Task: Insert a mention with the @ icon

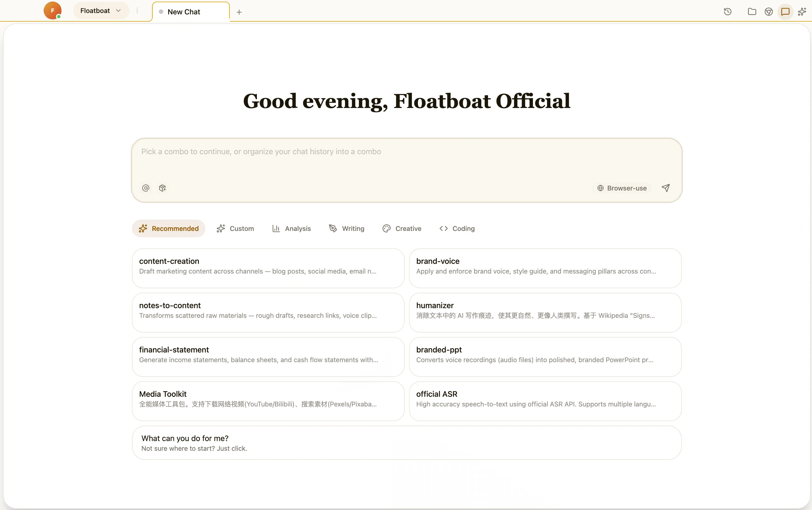Action: (146, 188)
